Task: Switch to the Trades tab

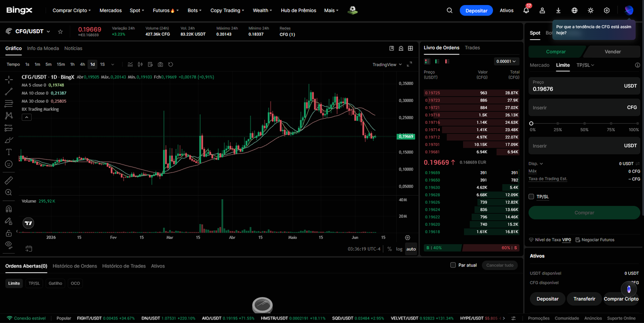Action: (472, 48)
